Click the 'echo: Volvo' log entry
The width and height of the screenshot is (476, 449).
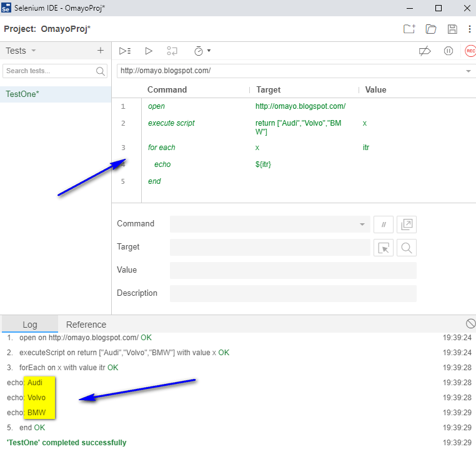click(x=26, y=398)
